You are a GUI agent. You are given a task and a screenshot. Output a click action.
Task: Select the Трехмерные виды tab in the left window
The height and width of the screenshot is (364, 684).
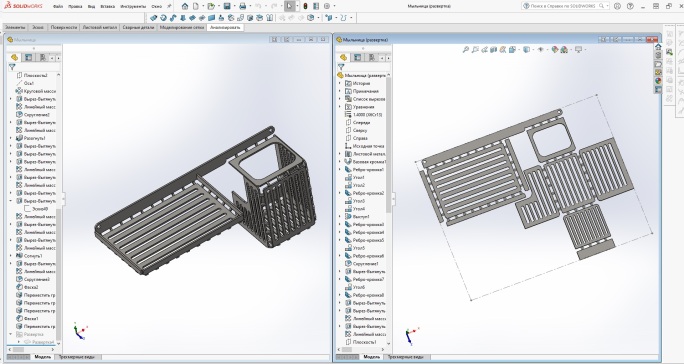[x=79, y=357]
